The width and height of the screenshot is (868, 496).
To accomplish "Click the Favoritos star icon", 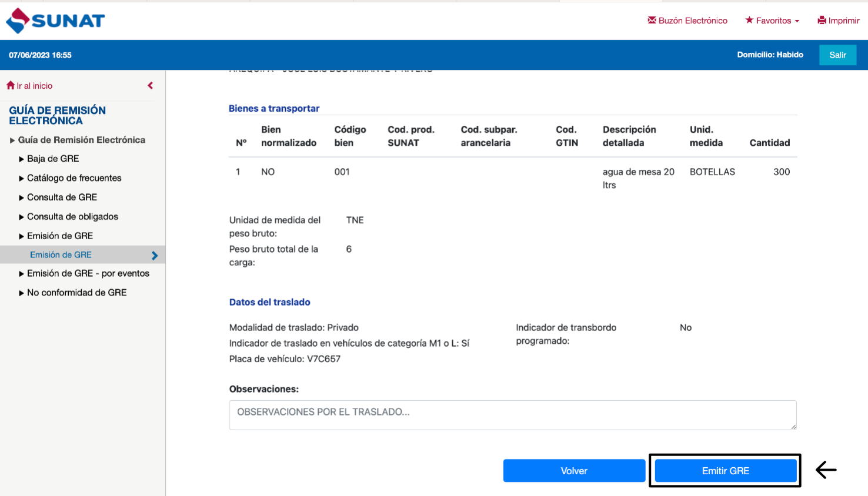I will 749,20.
